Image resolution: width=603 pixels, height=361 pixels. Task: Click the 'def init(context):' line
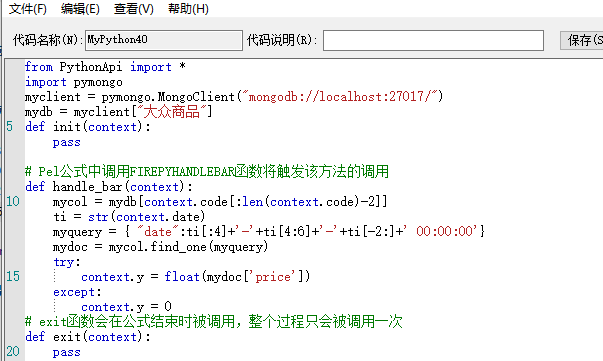[x=88, y=126]
